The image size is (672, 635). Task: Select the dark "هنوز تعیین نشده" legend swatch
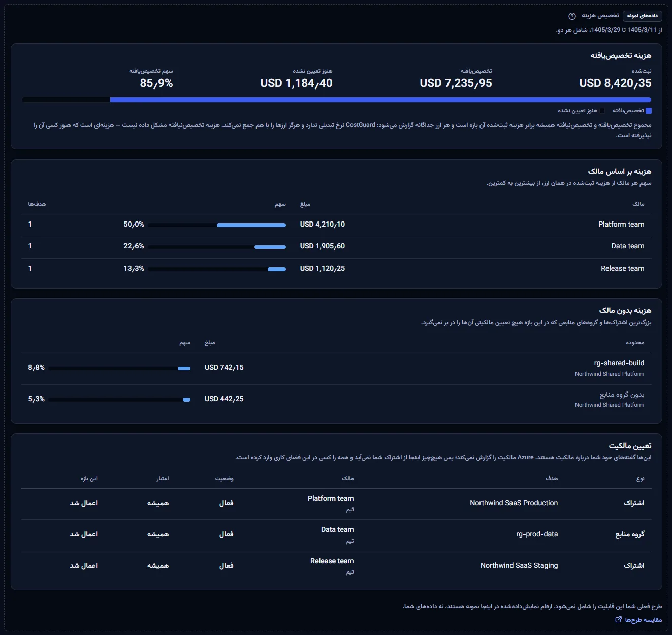pyautogui.click(x=602, y=111)
